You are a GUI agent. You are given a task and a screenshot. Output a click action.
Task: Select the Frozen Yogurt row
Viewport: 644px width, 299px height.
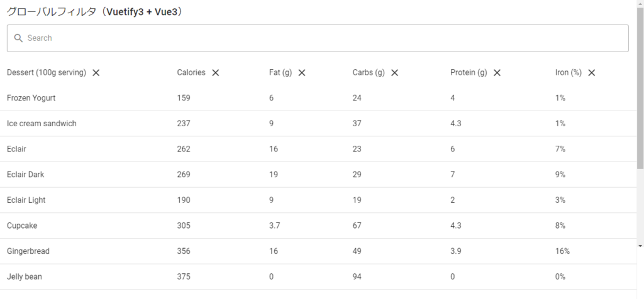(318, 98)
